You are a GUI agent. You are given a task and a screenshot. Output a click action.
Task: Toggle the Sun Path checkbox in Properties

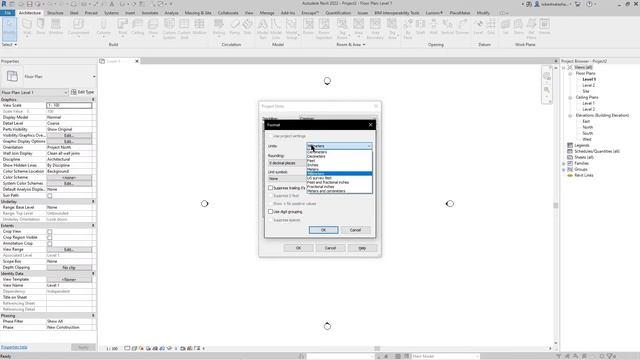click(50, 196)
